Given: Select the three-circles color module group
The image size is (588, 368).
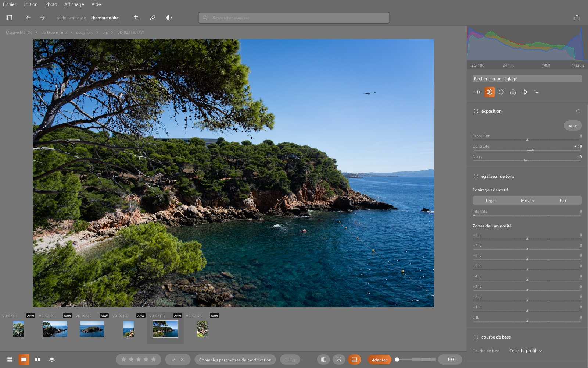Looking at the screenshot, I should tap(513, 92).
